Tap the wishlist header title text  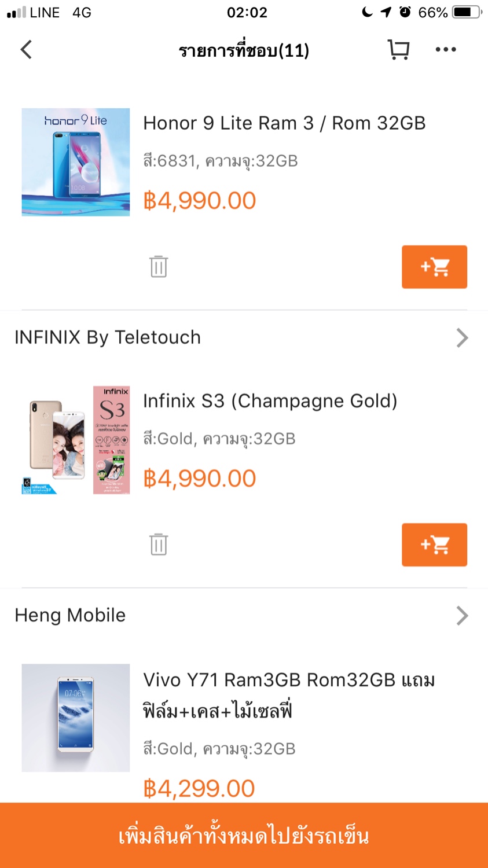pyautogui.click(x=244, y=51)
